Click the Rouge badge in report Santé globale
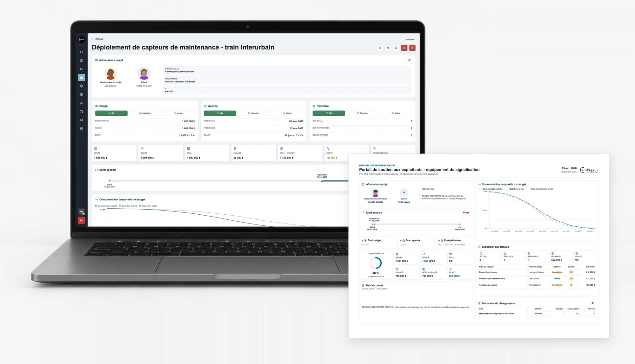The image size is (635, 364). (x=466, y=212)
